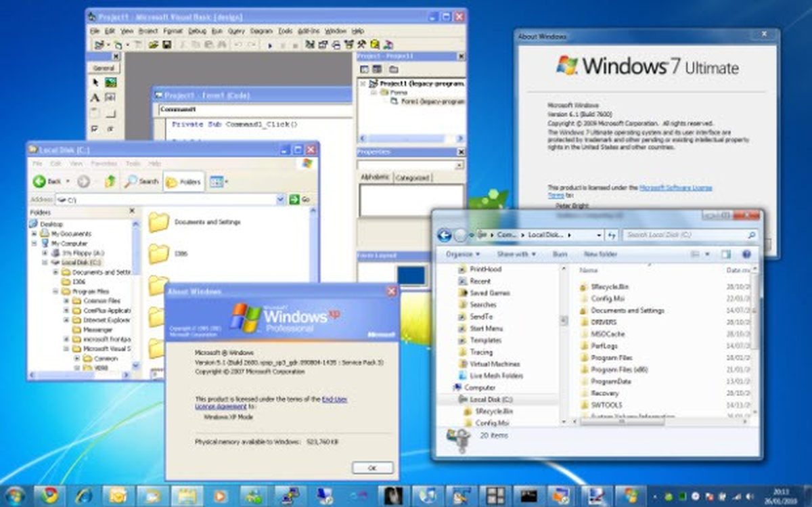Select the Label tool in VB toolbox
This screenshot has height=507, width=812.
click(95, 98)
